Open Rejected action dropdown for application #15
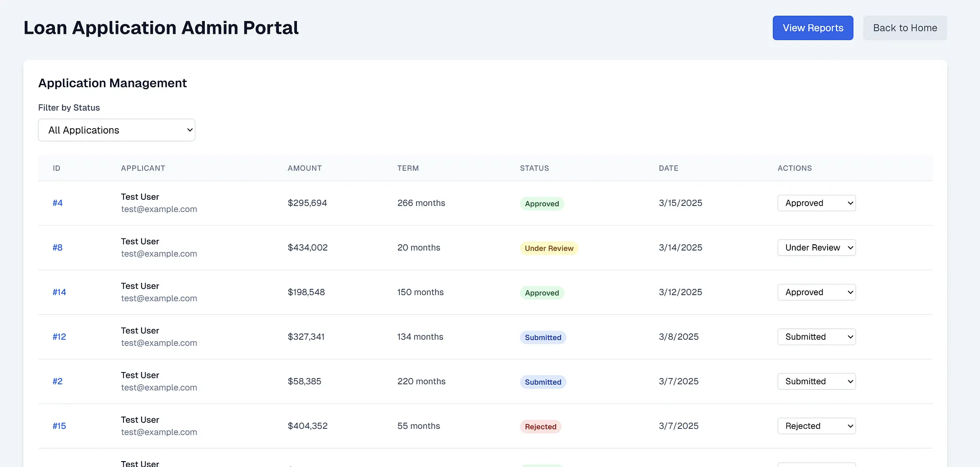 pos(816,426)
